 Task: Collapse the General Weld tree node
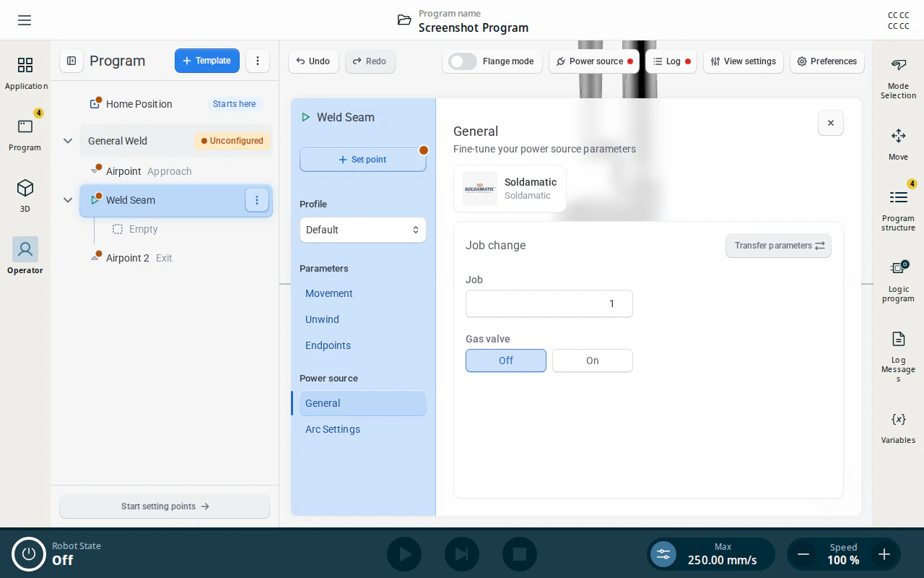68,141
